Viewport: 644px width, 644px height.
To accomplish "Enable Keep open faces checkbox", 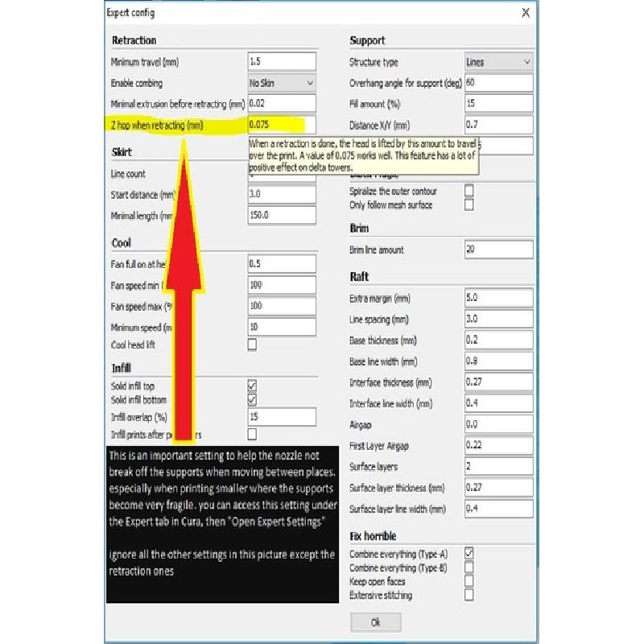I will (x=469, y=580).
